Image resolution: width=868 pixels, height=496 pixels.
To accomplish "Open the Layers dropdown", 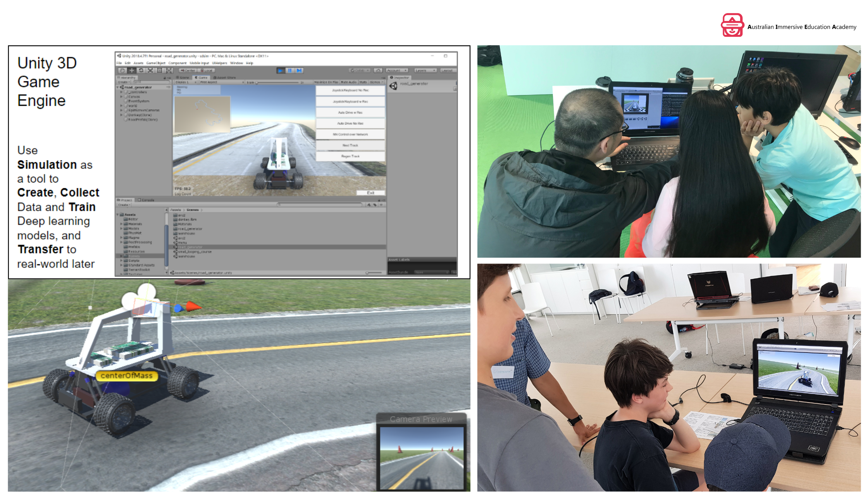I will (x=425, y=71).
